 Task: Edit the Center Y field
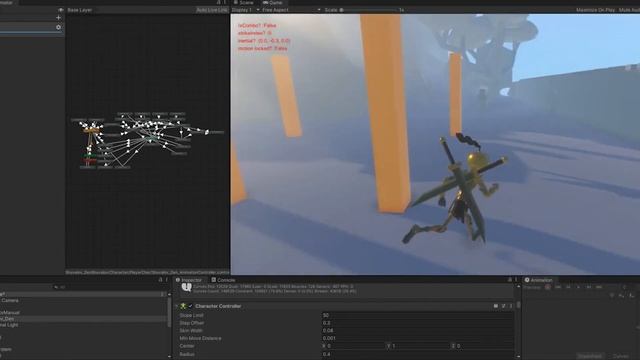420,346
